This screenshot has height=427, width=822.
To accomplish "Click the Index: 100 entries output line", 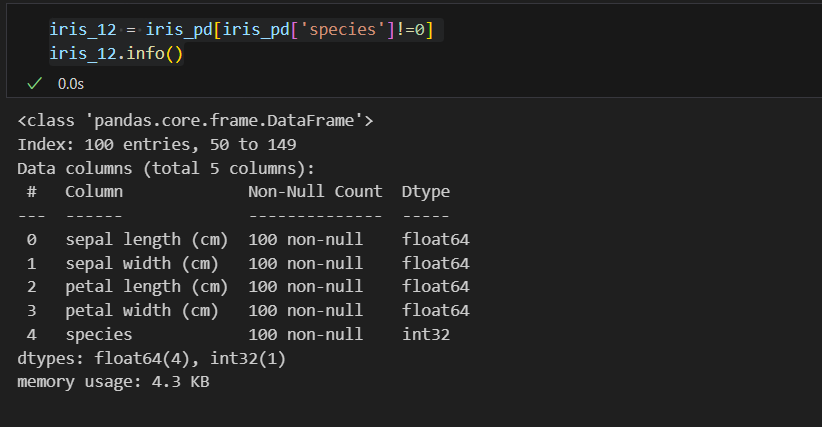I will [157, 145].
